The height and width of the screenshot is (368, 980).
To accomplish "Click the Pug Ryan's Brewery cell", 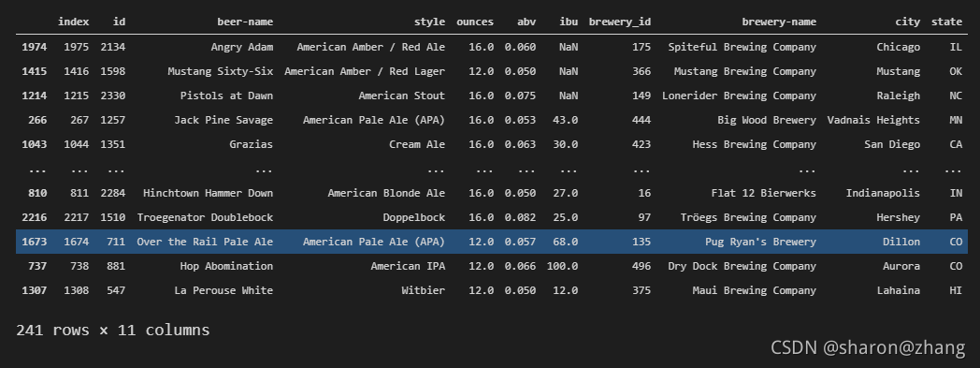I will point(760,242).
